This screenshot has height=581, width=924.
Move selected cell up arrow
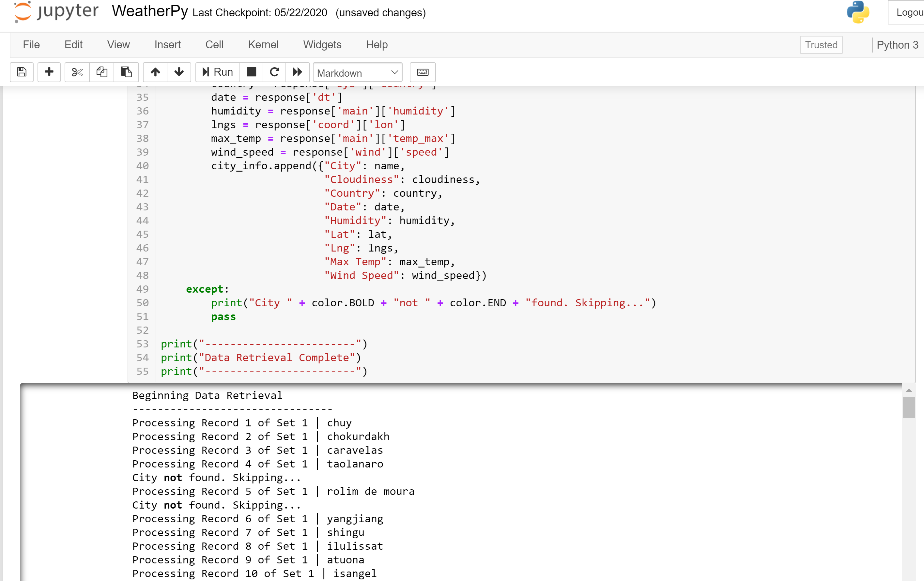tap(155, 72)
